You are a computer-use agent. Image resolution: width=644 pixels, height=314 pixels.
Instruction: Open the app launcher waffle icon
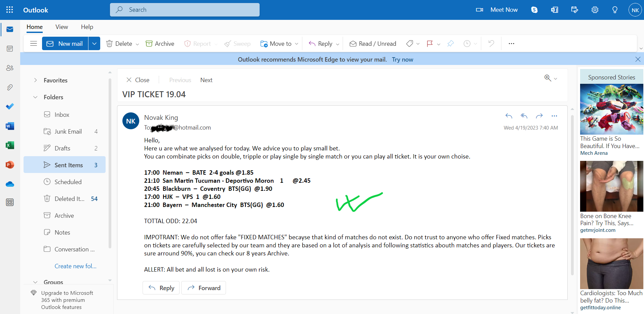click(10, 10)
